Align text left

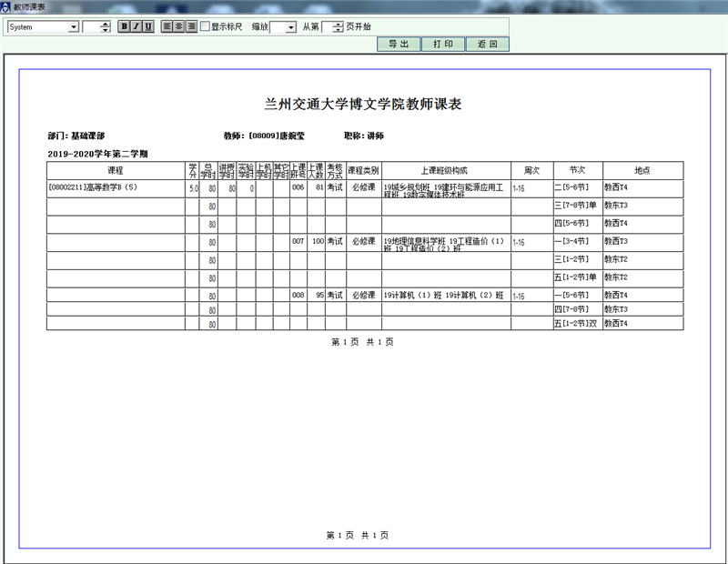tap(167, 26)
